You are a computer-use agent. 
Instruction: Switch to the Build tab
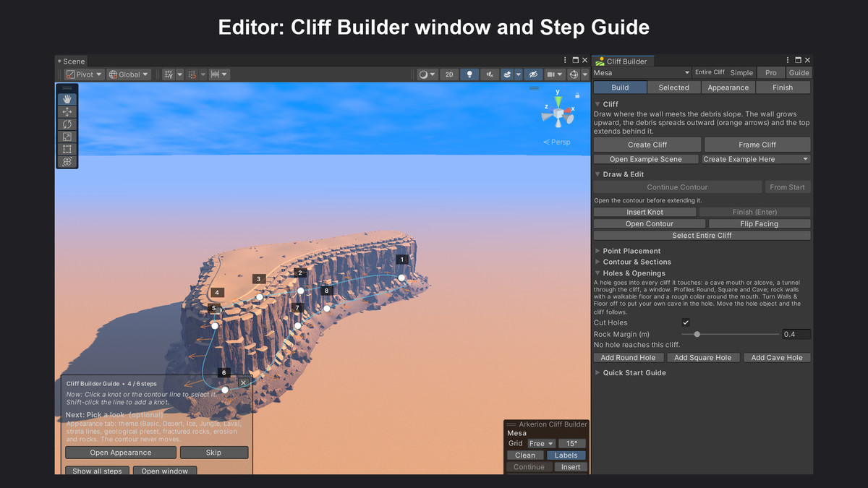pos(620,87)
